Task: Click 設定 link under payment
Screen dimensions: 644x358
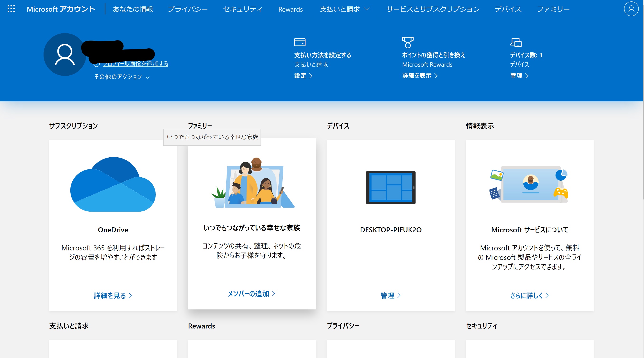Action: coord(303,76)
